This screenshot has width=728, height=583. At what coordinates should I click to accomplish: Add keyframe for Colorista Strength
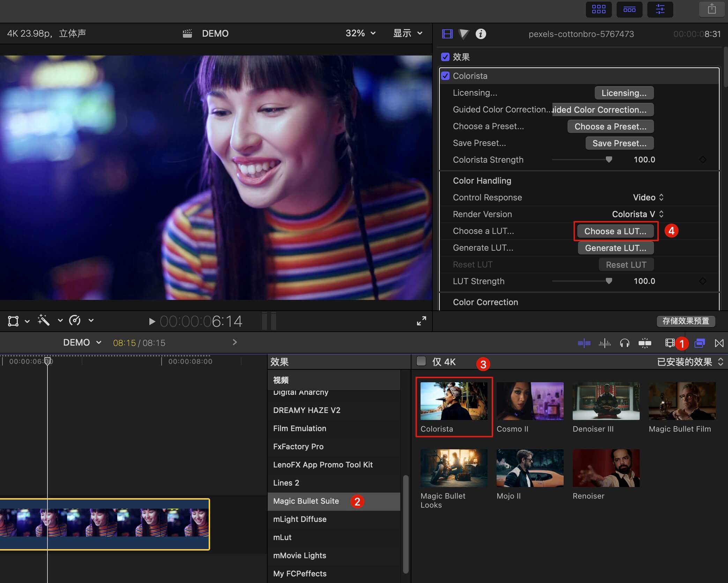coord(703,160)
